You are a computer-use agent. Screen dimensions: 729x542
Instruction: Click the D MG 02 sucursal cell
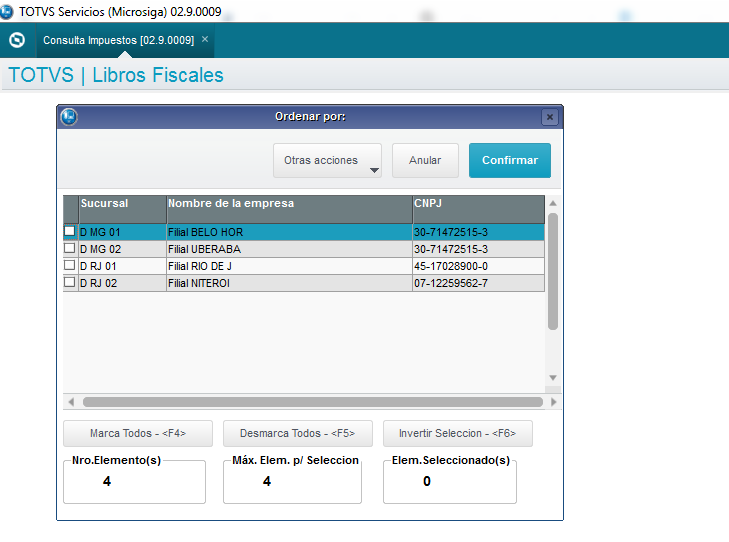coord(123,249)
